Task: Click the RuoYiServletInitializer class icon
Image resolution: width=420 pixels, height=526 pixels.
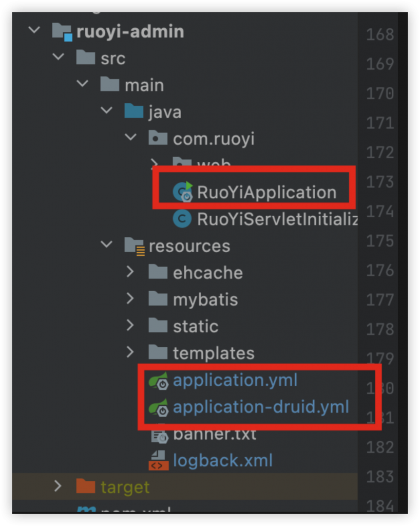Action: (x=182, y=219)
